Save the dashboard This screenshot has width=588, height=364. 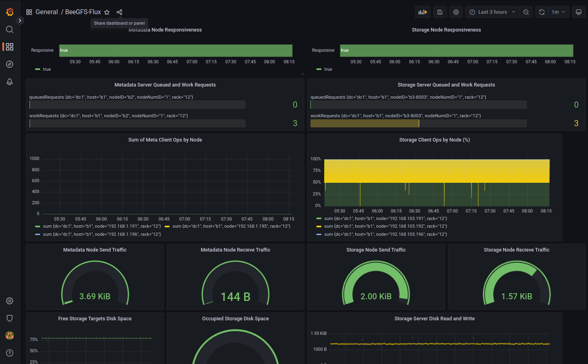(x=440, y=12)
